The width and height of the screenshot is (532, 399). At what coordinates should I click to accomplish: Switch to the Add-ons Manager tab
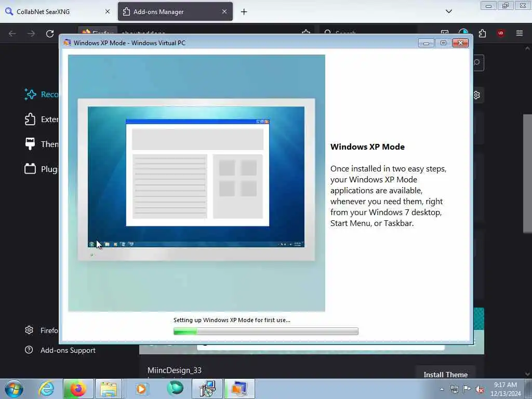(x=175, y=11)
